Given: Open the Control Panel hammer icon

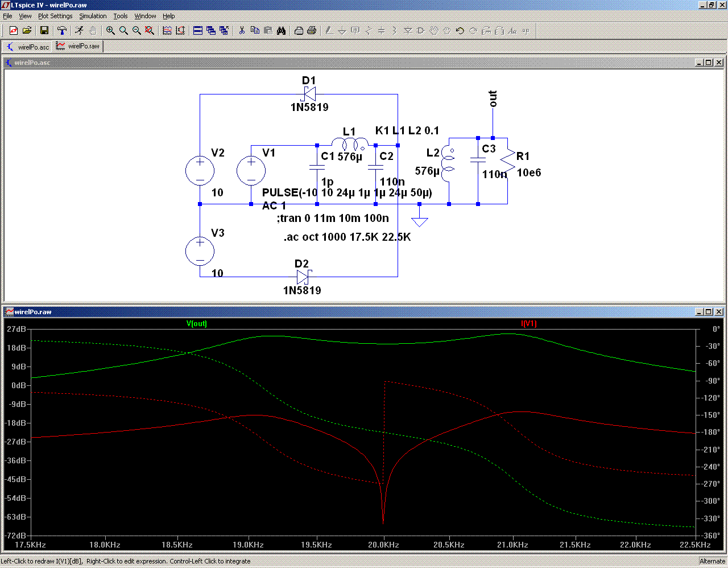Looking at the screenshot, I should [62, 31].
